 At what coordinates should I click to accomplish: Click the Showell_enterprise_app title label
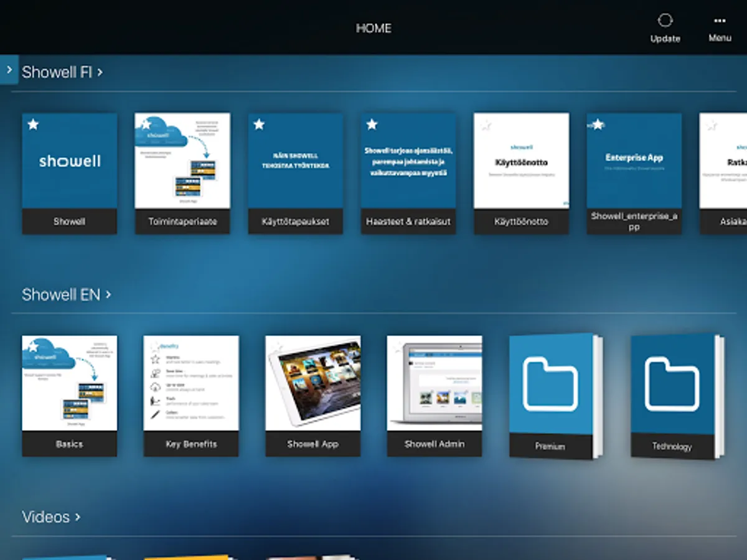[x=634, y=222]
